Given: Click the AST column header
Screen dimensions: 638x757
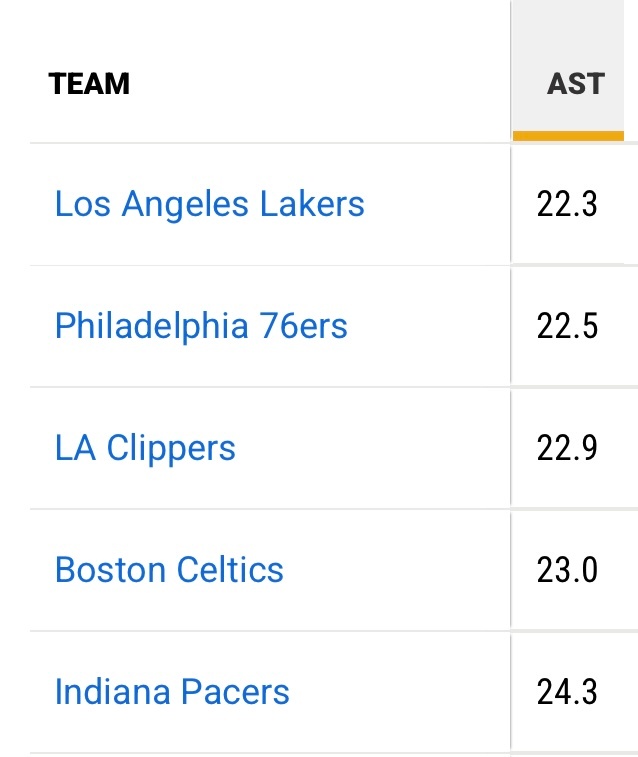Looking at the screenshot, I should tap(575, 83).
